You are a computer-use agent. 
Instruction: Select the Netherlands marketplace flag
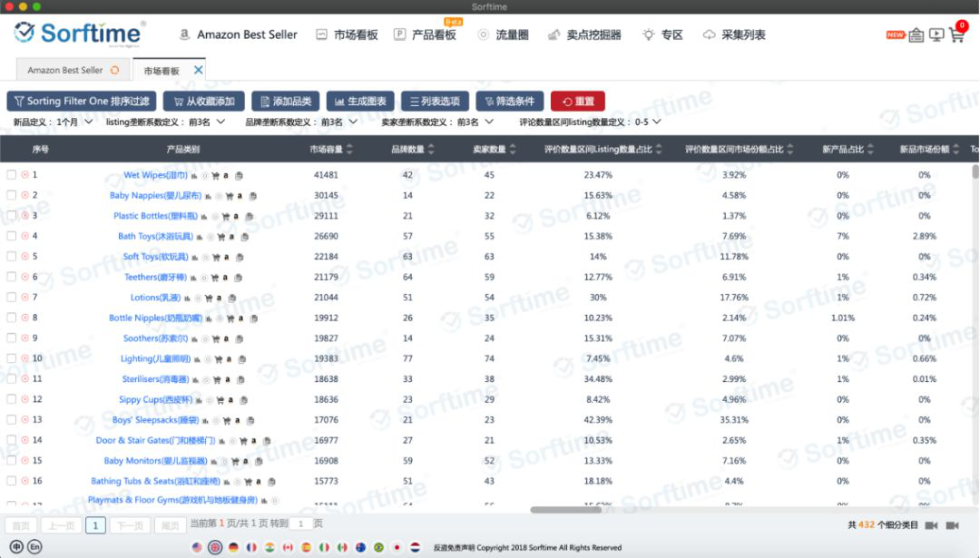415,547
